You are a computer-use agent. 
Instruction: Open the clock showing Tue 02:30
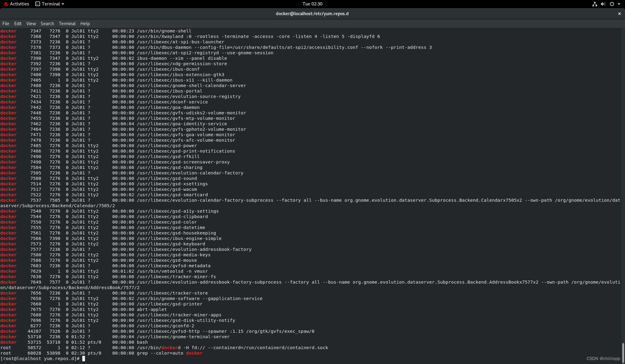312,4
